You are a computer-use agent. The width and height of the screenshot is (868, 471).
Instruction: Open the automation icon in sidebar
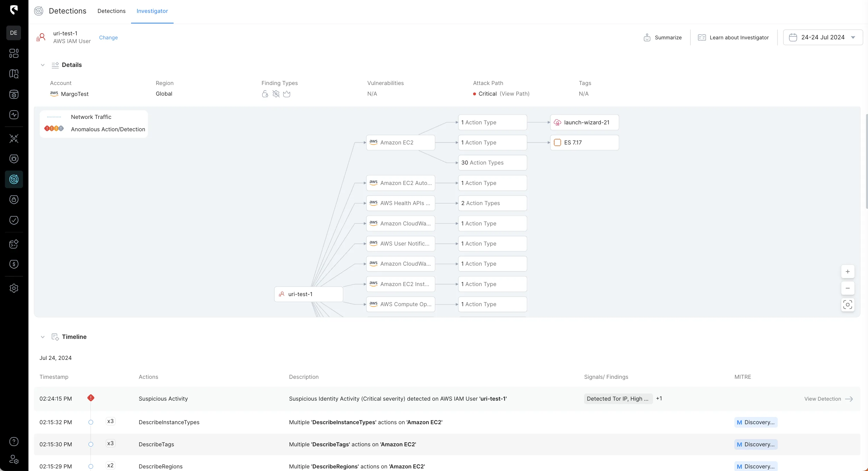coord(14,244)
